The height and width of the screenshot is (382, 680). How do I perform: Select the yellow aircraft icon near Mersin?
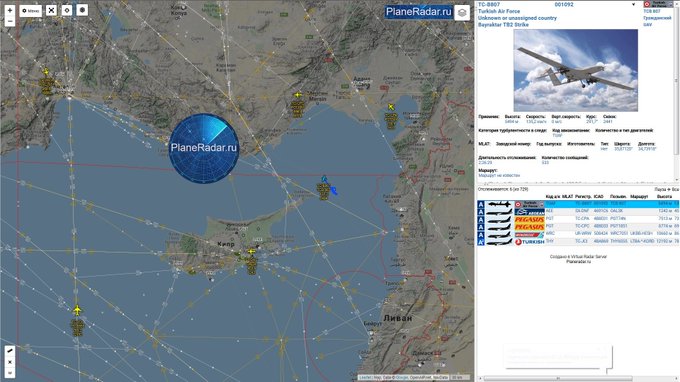click(x=298, y=95)
